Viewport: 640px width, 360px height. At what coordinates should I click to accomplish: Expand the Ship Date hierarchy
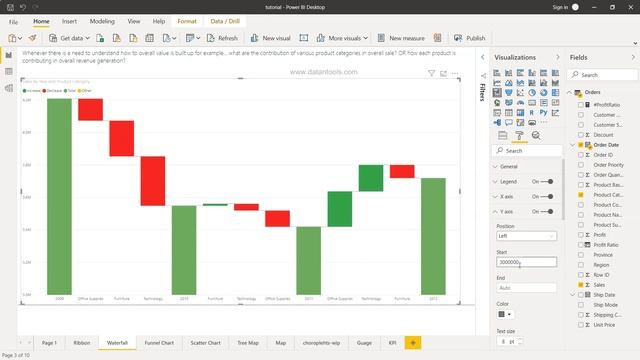pos(572,295)
